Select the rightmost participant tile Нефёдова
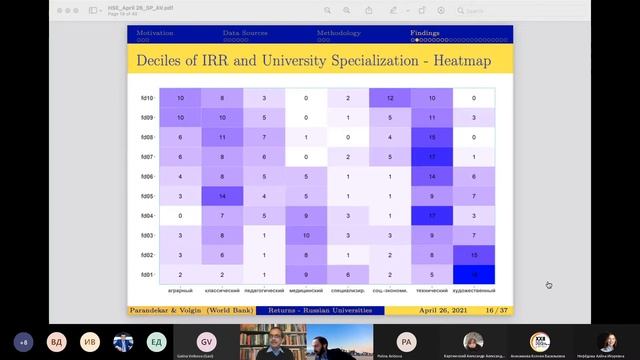This screenshot has height=360, width=640. point(607,342)
